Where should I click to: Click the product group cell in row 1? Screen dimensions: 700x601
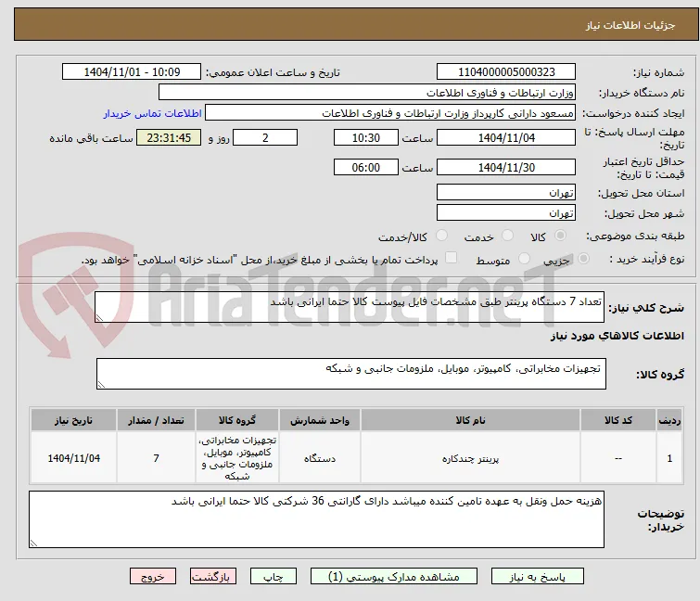pos(237,458)
